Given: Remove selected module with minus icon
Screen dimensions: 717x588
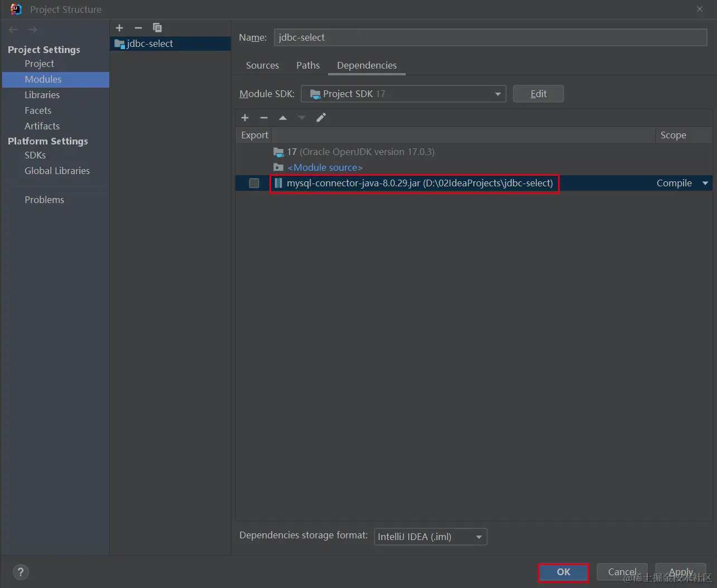Looking at the screenshot, I should (x=138, y=28).
